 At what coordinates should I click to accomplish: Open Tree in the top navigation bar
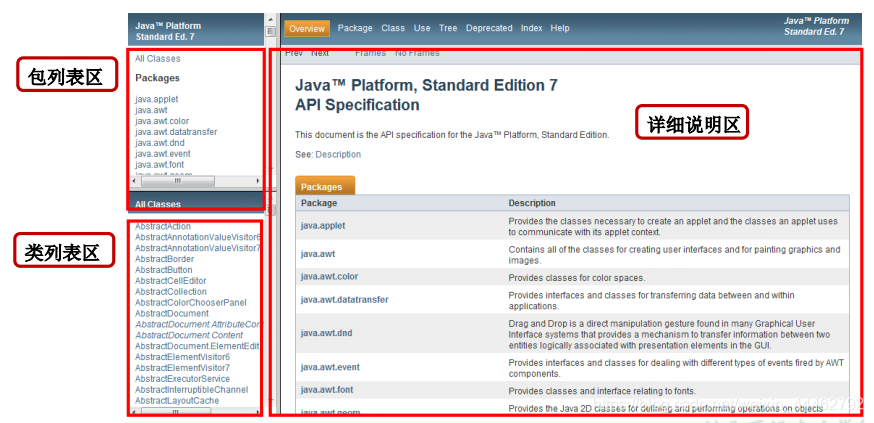click(448, 28)
